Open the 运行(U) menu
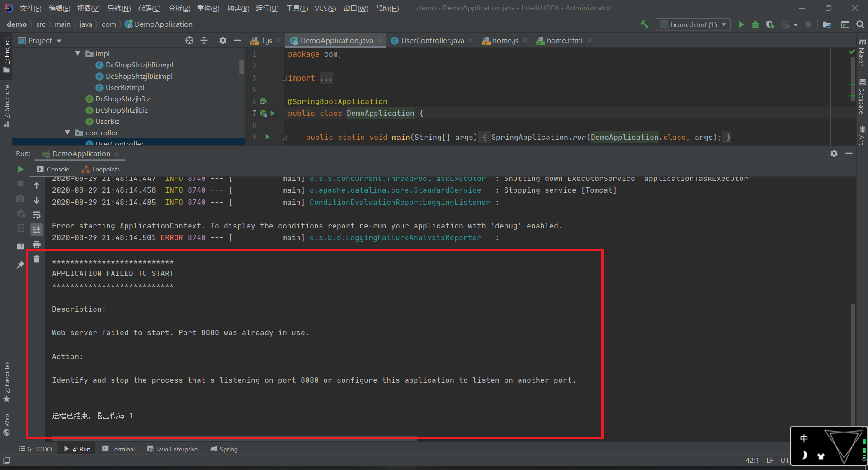The width and height of the screenshot is (868, 470). (267, 8)
